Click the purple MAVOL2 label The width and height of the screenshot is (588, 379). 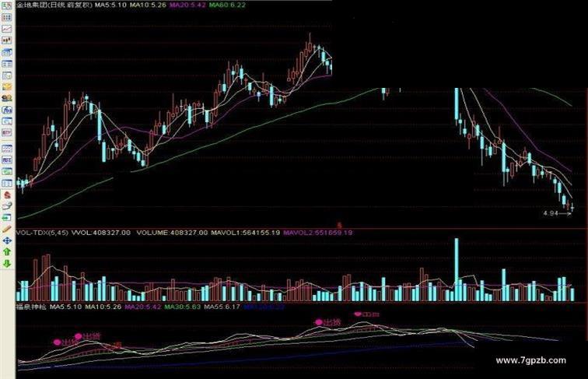coord(317,233)
